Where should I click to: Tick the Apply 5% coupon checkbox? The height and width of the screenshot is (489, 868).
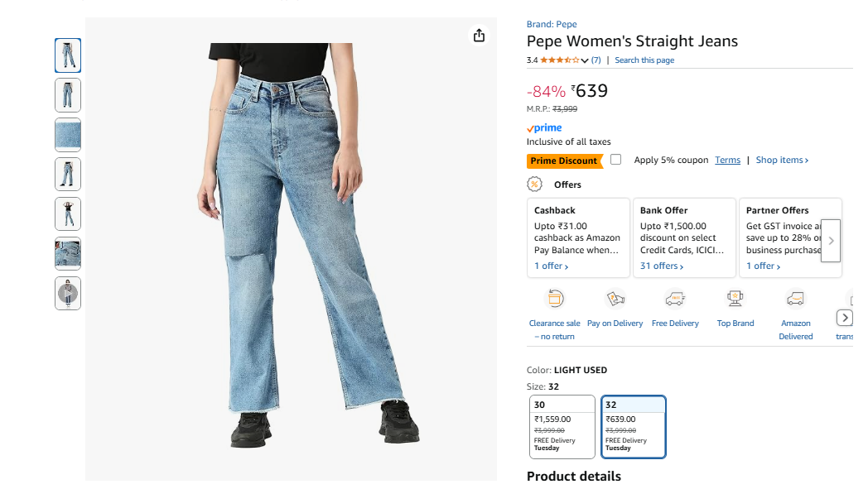tap(615, 160)
